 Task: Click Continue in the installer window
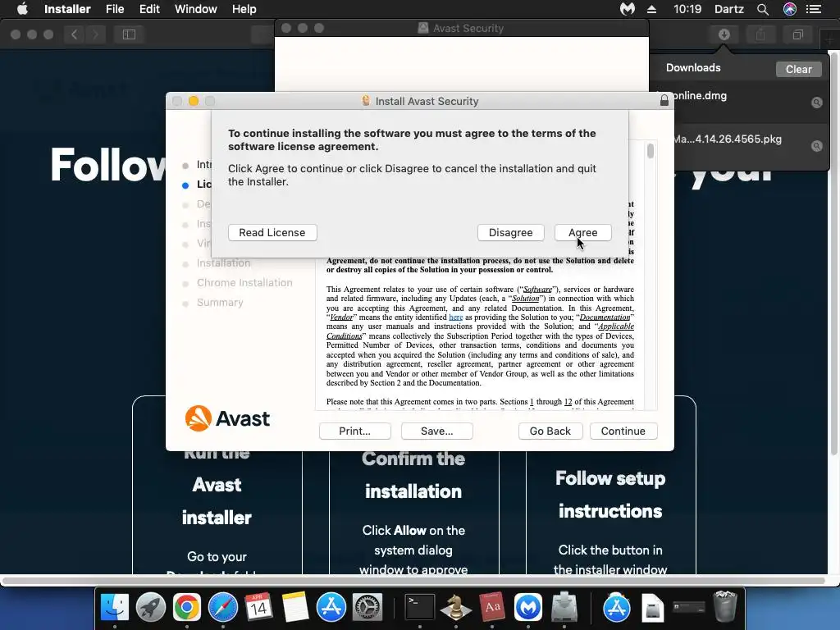[623, 431]
